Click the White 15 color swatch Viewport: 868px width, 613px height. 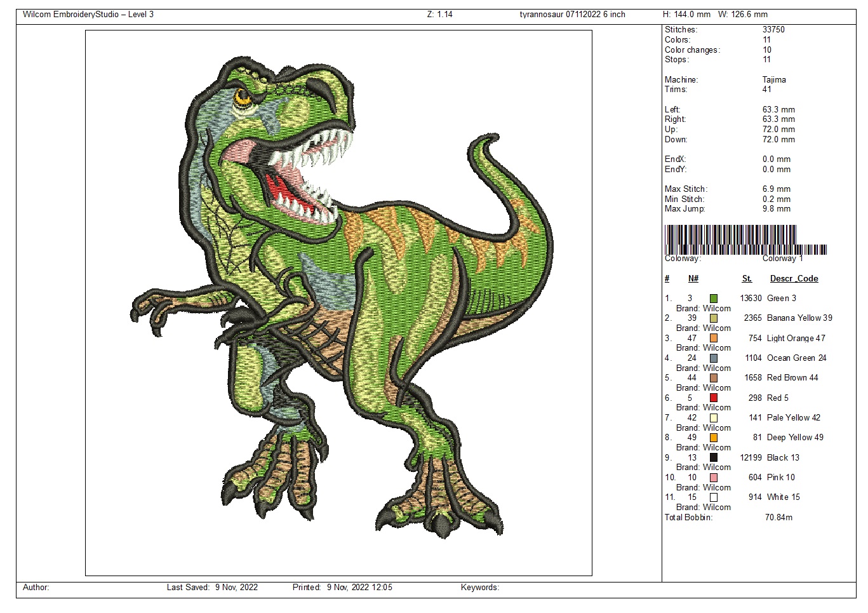pos(714,497)
